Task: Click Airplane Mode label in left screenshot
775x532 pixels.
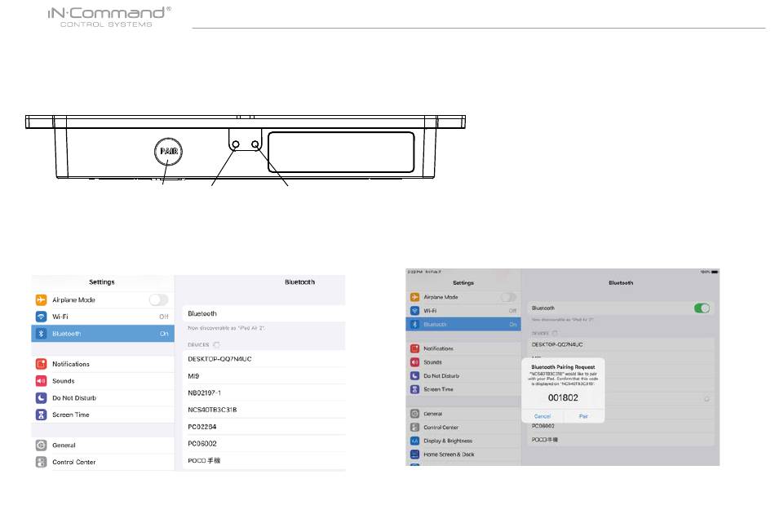Action: [x=73, y=299]
